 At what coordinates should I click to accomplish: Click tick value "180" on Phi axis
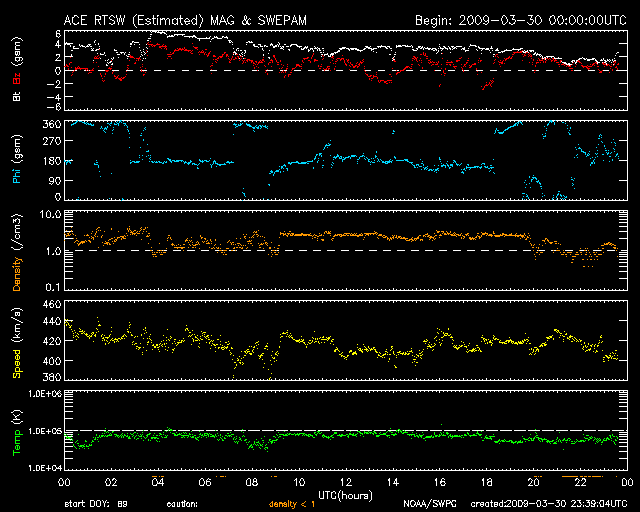pos(52,160)
